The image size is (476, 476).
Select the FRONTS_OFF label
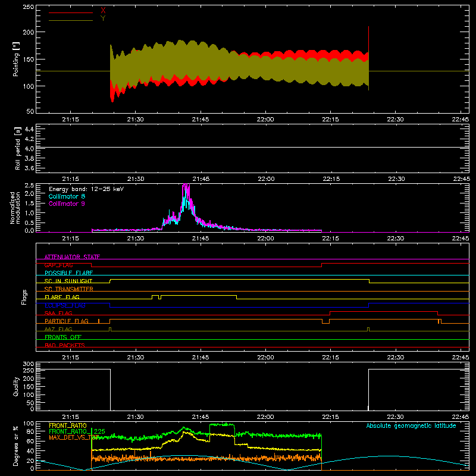63,337
